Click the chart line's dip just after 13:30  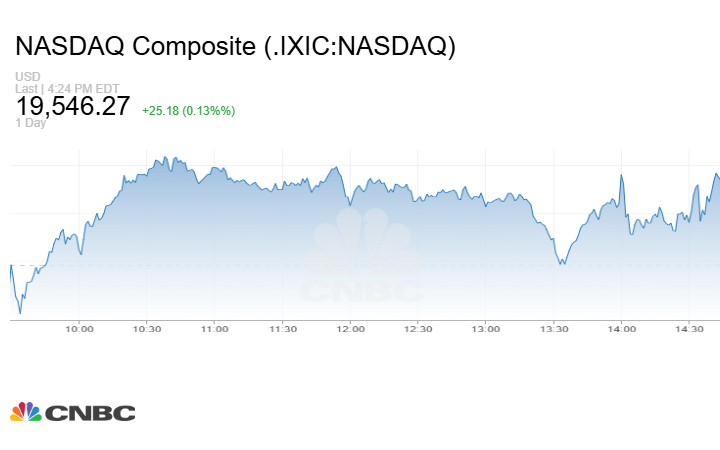coord(563,263)
